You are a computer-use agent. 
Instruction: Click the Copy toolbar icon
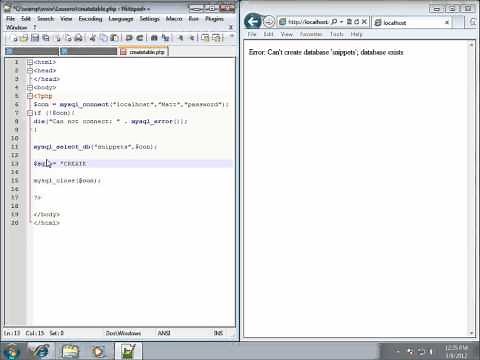(x=103, y=38)
